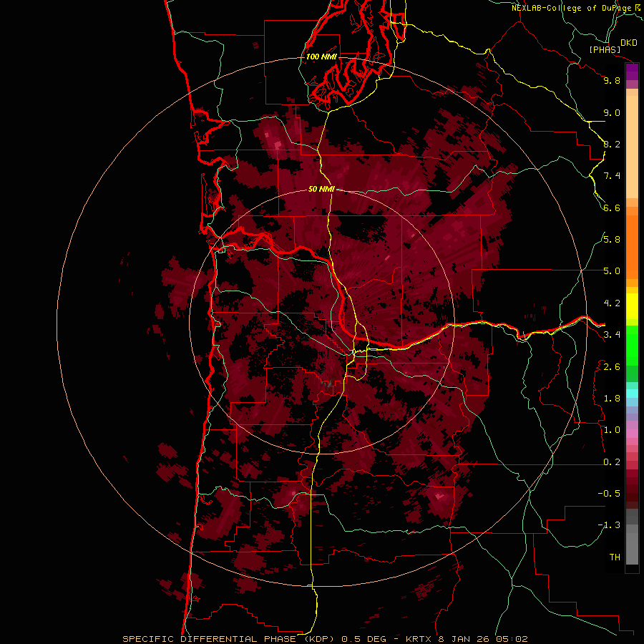The height and width of the screenshot is (644, 644).
Task: Pick the purple segment at color bar top
Action: tap(632, 72)
